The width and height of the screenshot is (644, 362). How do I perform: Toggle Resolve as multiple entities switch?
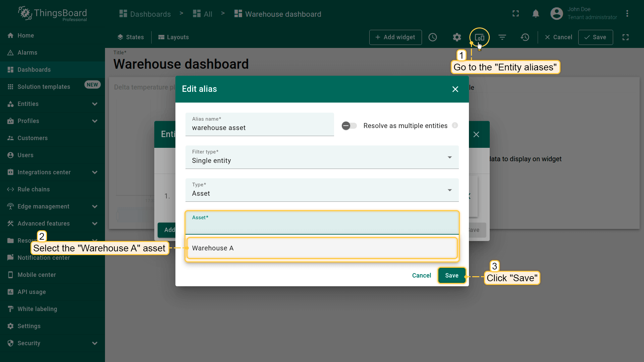[x=349, y=126]
